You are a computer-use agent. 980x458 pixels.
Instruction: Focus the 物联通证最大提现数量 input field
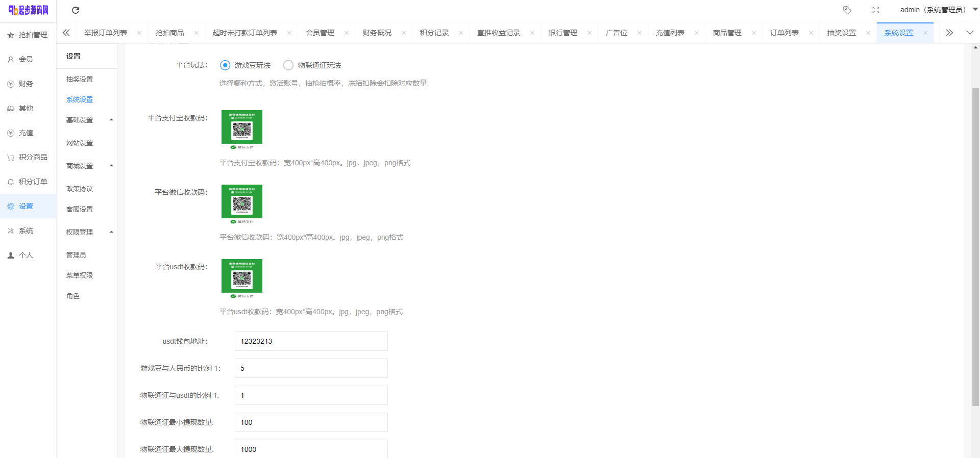coord(311,449)
